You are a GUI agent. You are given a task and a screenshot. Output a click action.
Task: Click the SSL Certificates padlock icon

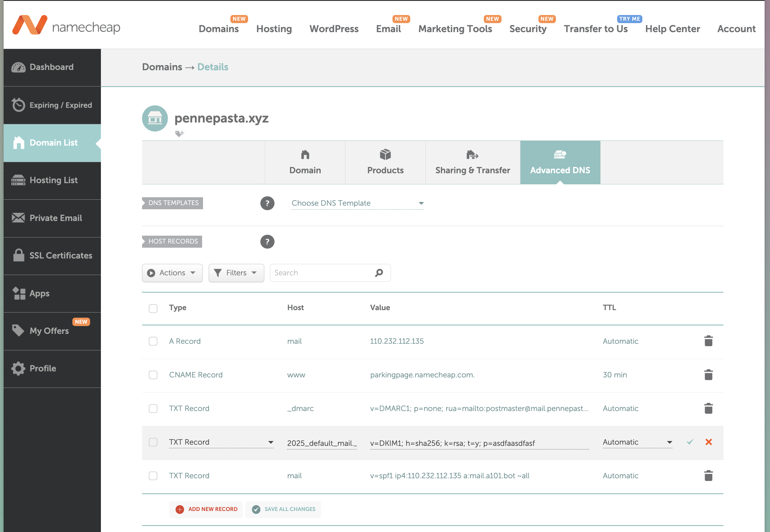[x=19, y=255]
